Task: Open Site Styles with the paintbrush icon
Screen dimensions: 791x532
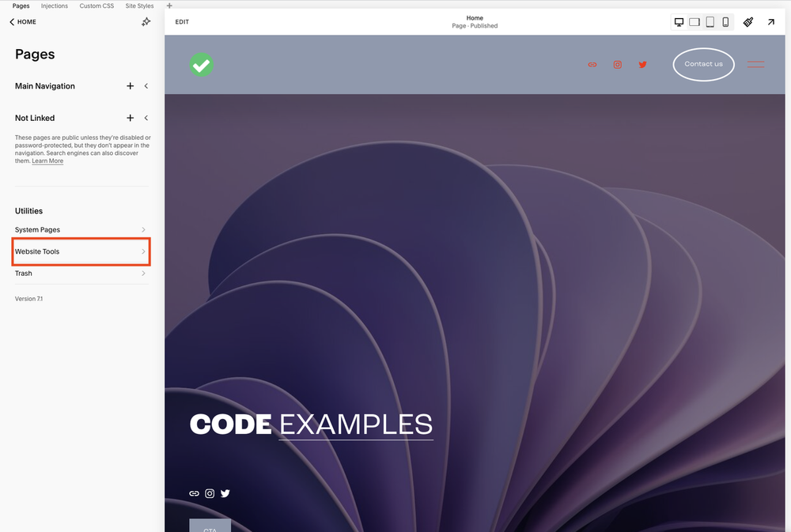Action: pos(747,21)
